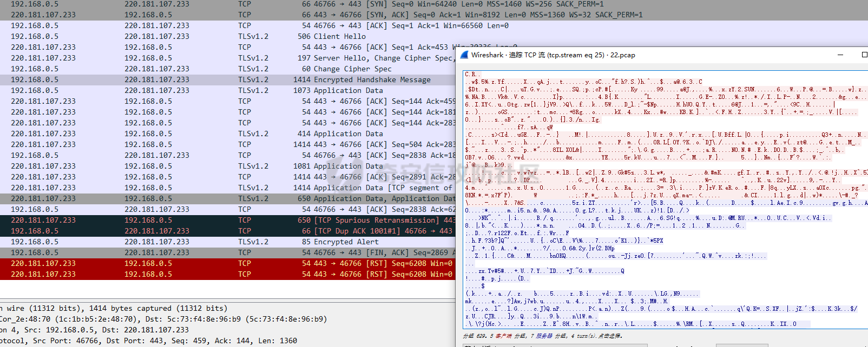The image size is (868, 347).
Task: Select the TCP Dup ACK 1001#1 packet row
Action: (228, 231)
